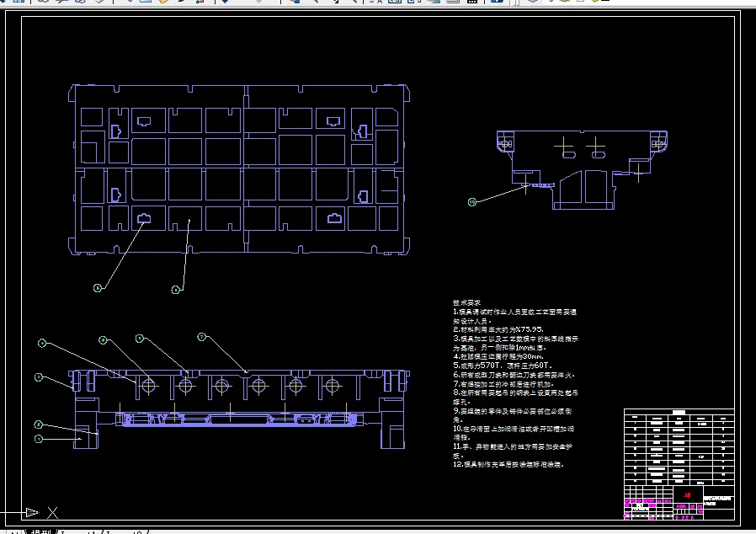Click the X axis label of the UCS icon
Viewport: 756px width, 534px height.
point(52,512)
